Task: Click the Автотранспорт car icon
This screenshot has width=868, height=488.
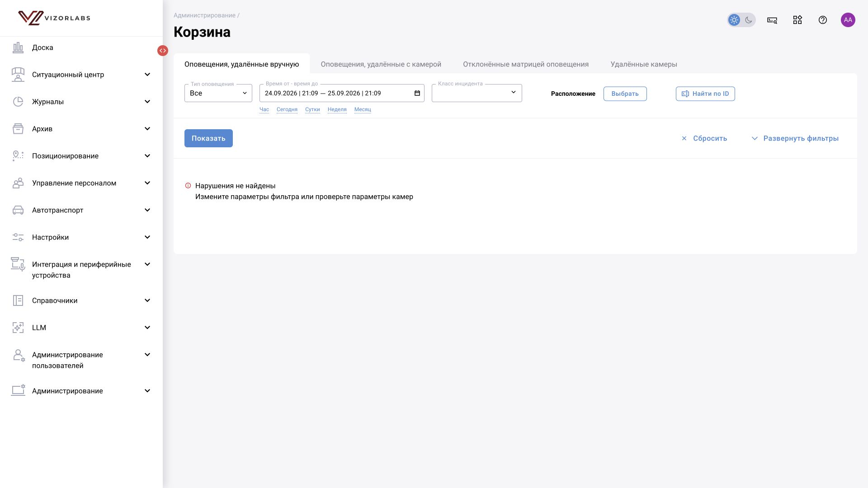Action: click(18, 210)
